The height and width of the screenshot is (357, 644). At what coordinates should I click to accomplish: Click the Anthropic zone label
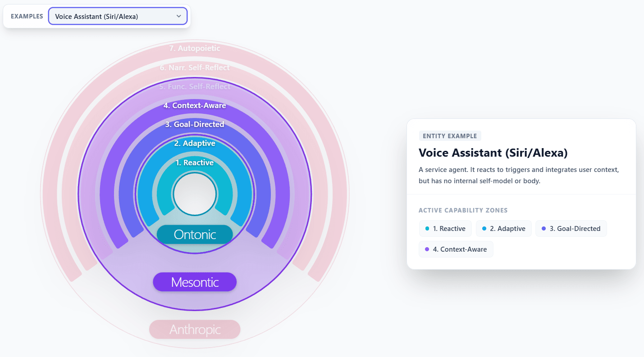tap(195, 330)
